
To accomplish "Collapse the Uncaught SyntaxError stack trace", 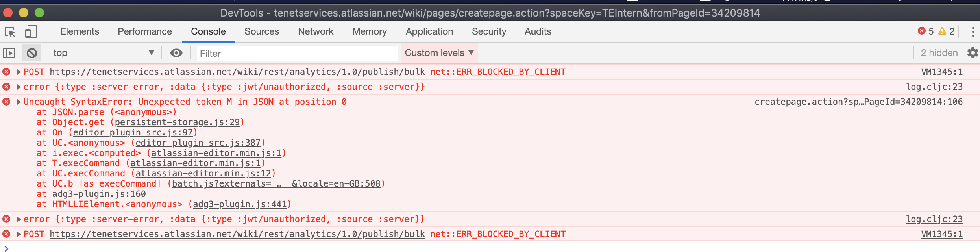I will 18,102.
